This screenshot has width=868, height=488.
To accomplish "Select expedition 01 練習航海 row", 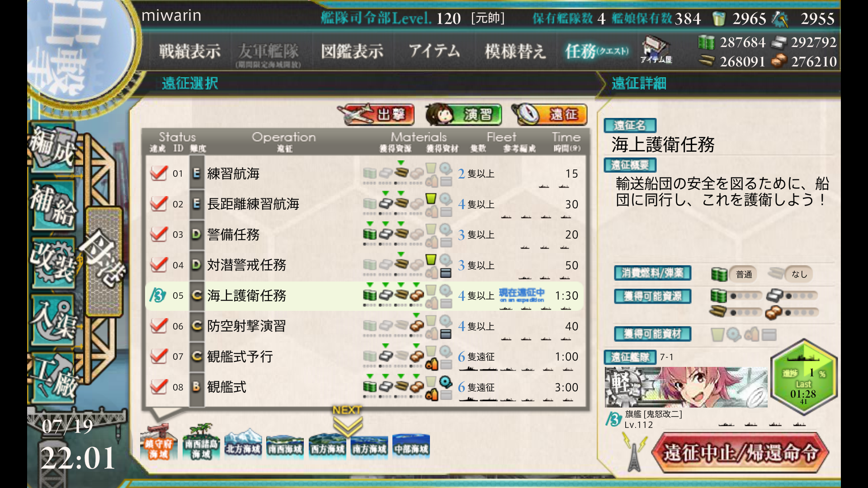I will coord(365,174).
